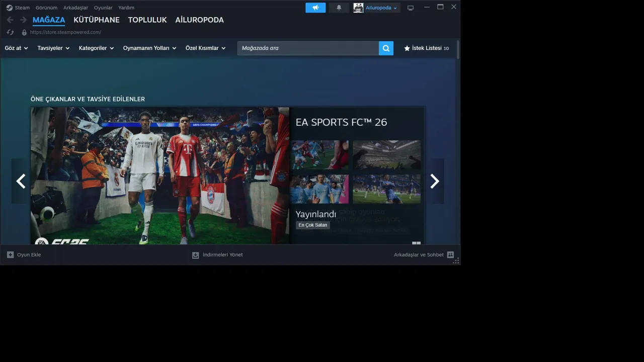The width and height of the screenshot is (644, 362).
Task: Click the friends chat icon at bottom right
Action: 450,255
